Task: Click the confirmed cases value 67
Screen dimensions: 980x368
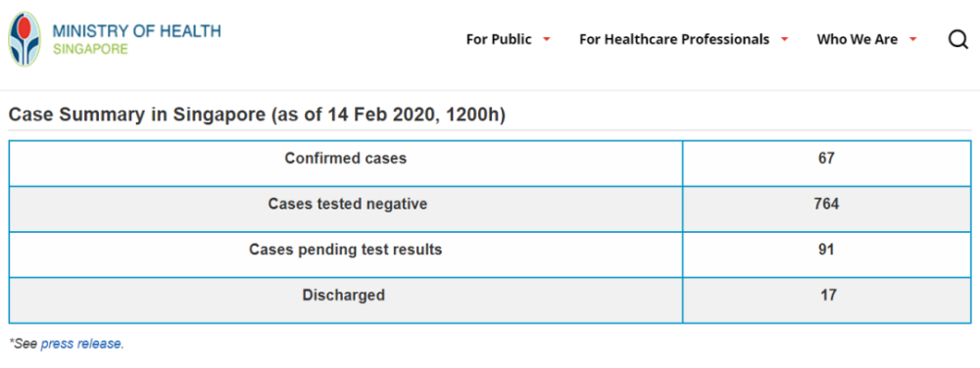Action: click(826, 159)
